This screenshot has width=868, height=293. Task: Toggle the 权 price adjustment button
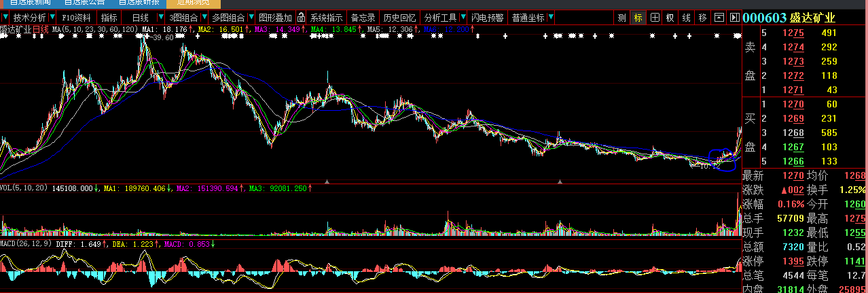point(670,18)
